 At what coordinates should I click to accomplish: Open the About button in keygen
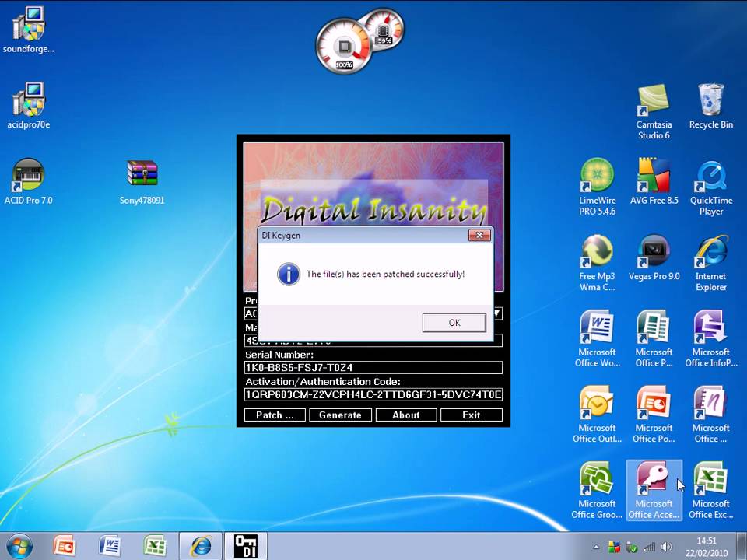coord(406,415)
